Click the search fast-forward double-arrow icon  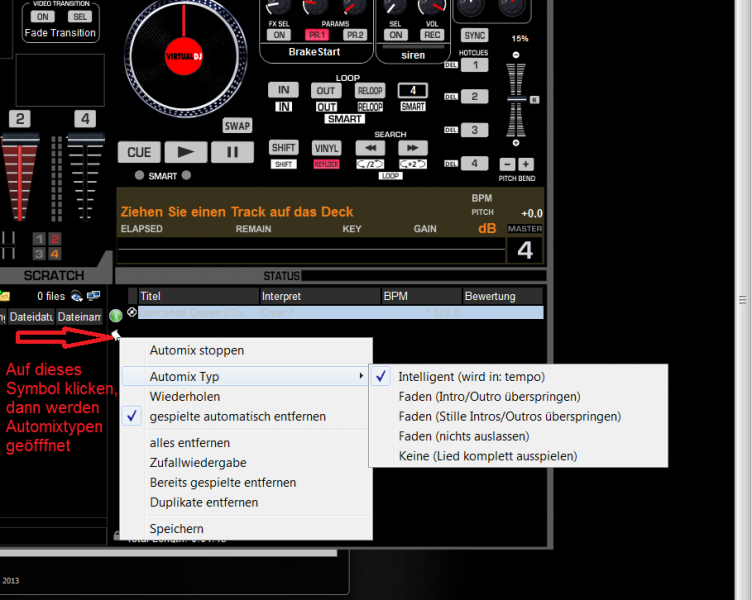412,147
